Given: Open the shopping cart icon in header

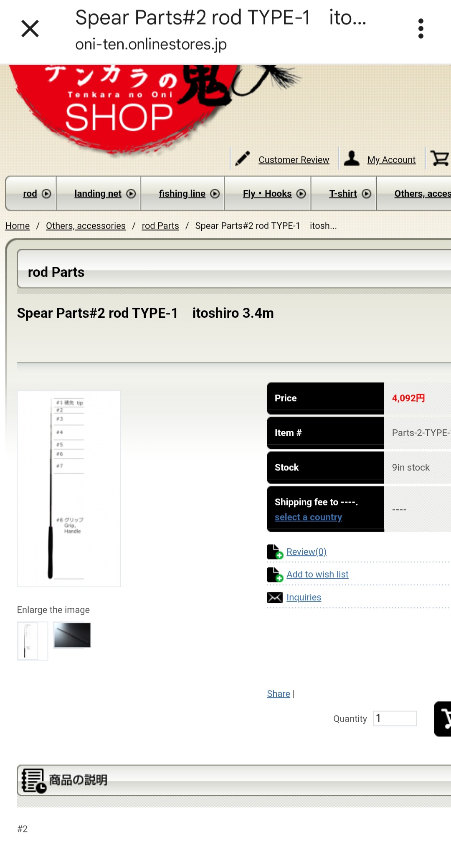Looking at the screenshot, I should 440,159.
